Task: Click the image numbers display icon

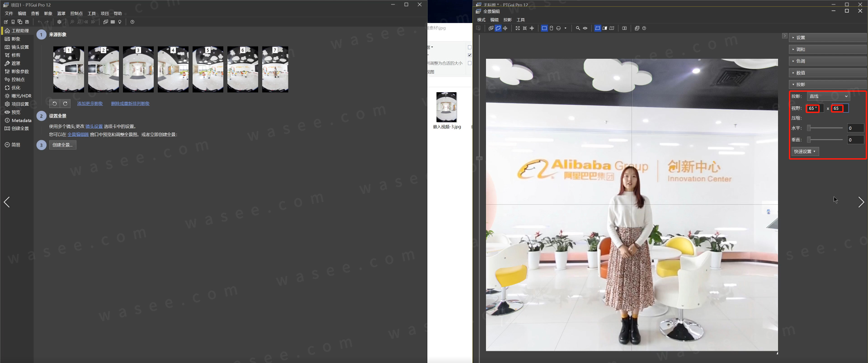Action: [624, 28]
